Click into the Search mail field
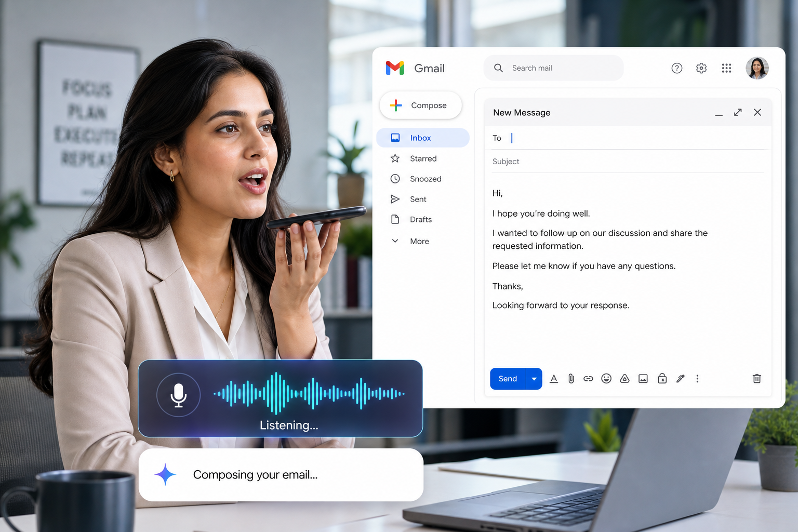Image resolution: width=798 pixels, height=532 pixels. [x=553, y=68]
